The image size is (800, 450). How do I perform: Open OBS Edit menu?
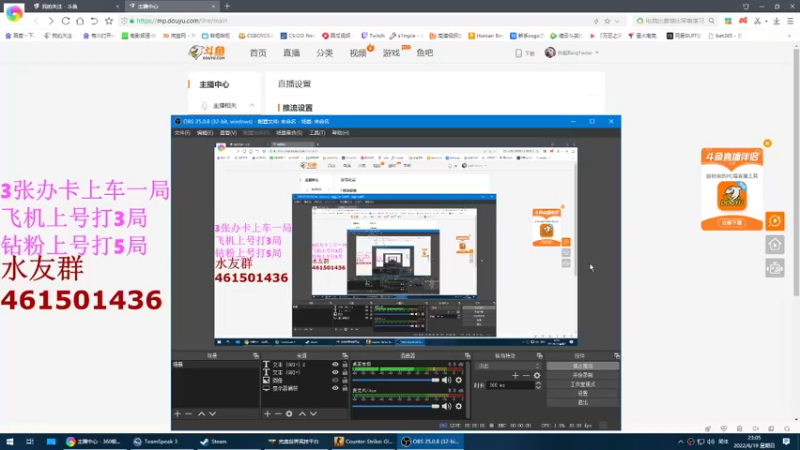tap(205, 133)
